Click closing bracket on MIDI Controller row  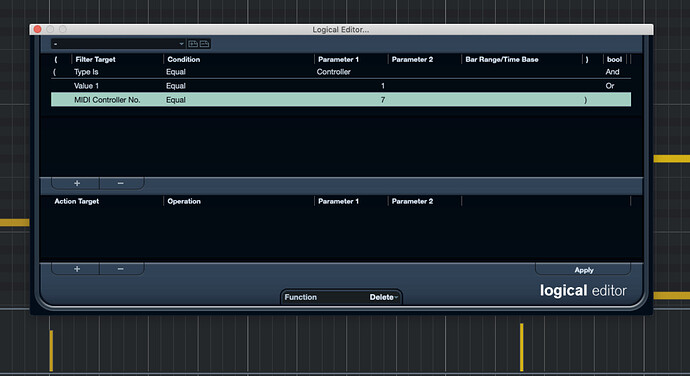(585, 100)
